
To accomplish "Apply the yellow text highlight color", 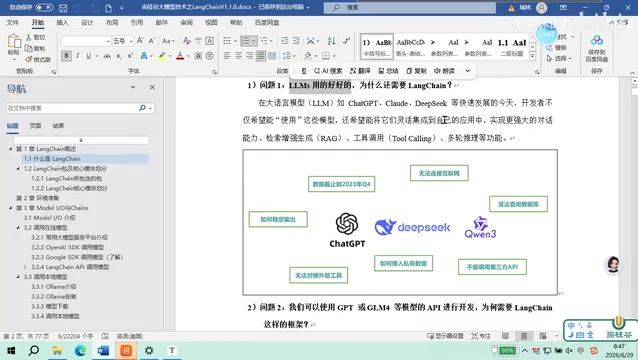I will [x=162, y=56].
